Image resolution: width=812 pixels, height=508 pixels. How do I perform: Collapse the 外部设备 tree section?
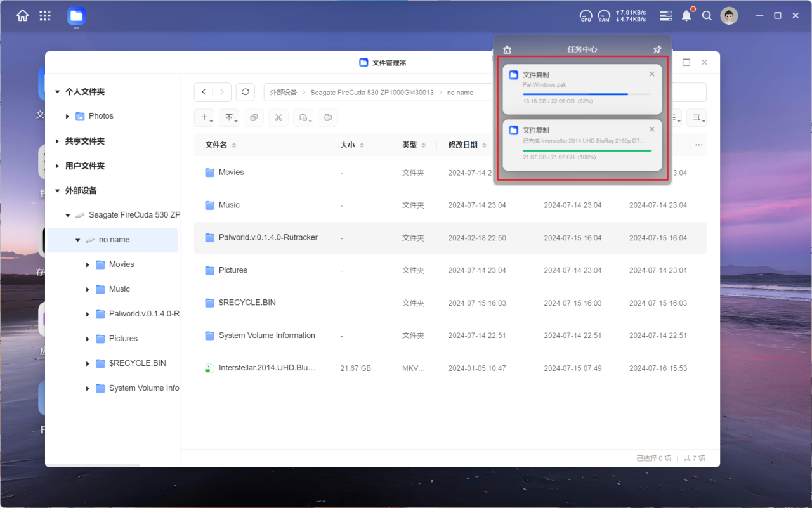[58, 190]
